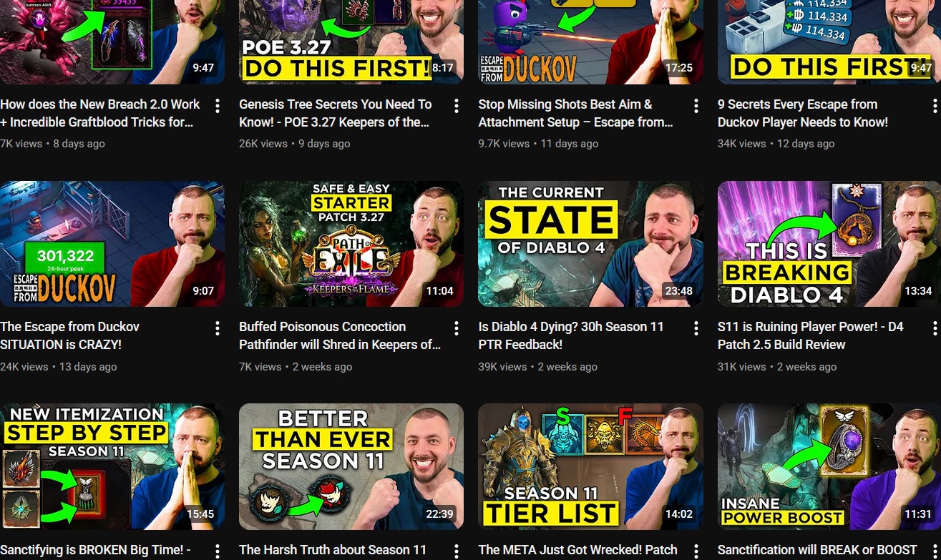
Task: Open the Better Than Ever Season 11 thumbnail
Action: 351,466
